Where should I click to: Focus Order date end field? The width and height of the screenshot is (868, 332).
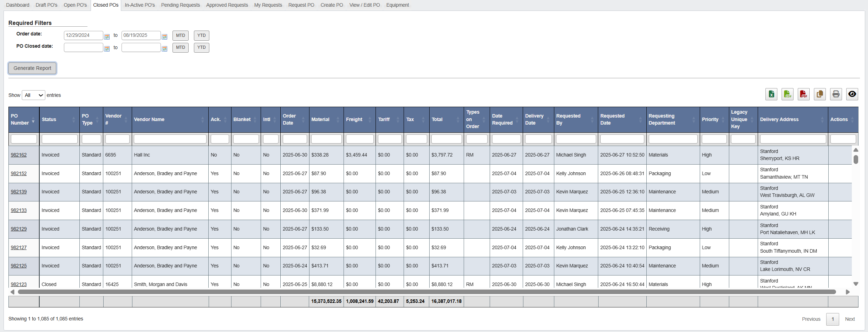pyautogui.click(x=141, y=35)
